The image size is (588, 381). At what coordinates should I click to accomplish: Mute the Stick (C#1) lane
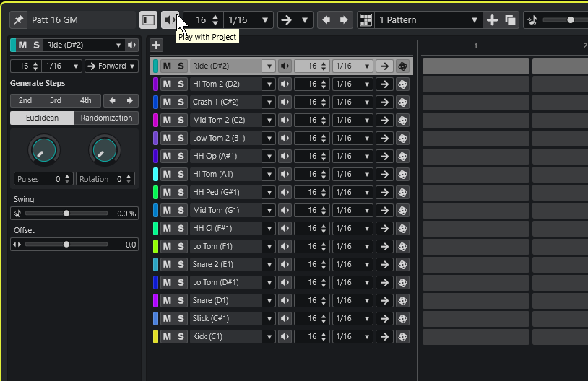(x=168, y=318)
